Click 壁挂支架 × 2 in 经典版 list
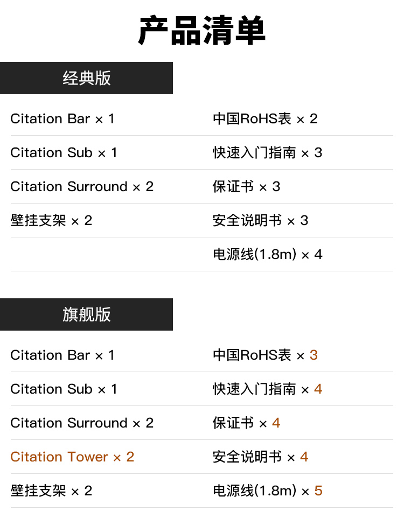 coord(51,220)
